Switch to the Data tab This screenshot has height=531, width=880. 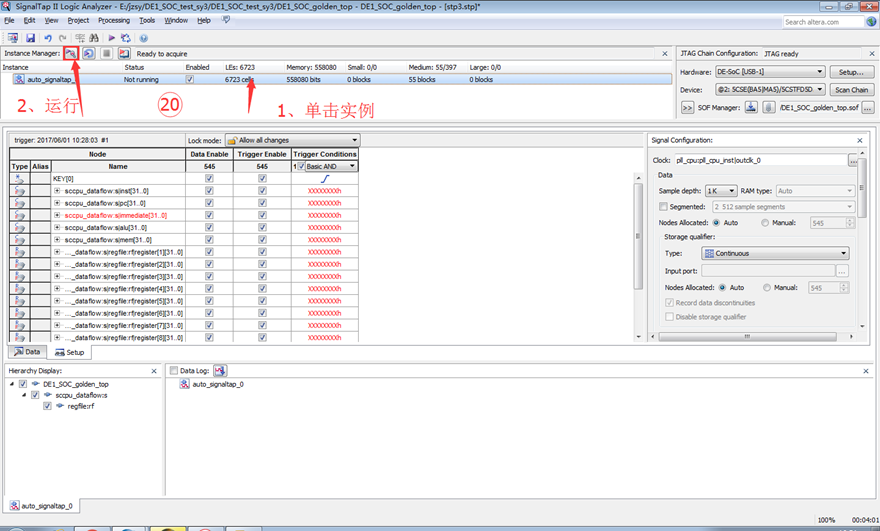coord(27,352)
